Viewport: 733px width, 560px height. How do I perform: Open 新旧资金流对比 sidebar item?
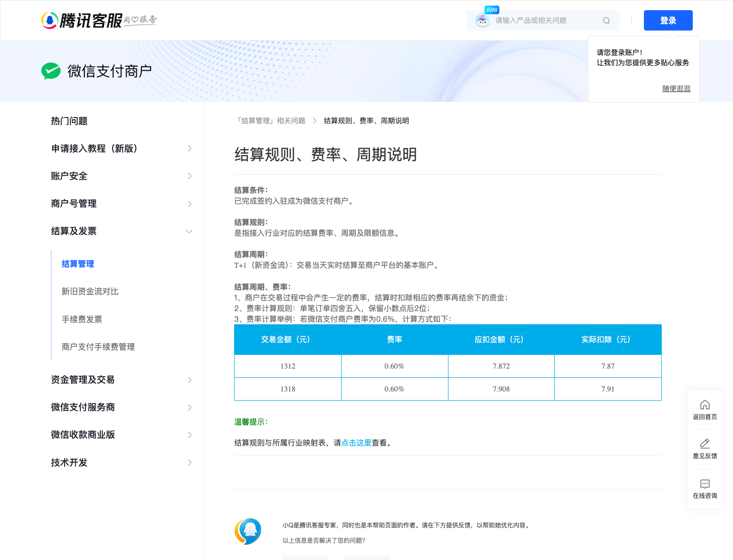(x=90, y=292)
